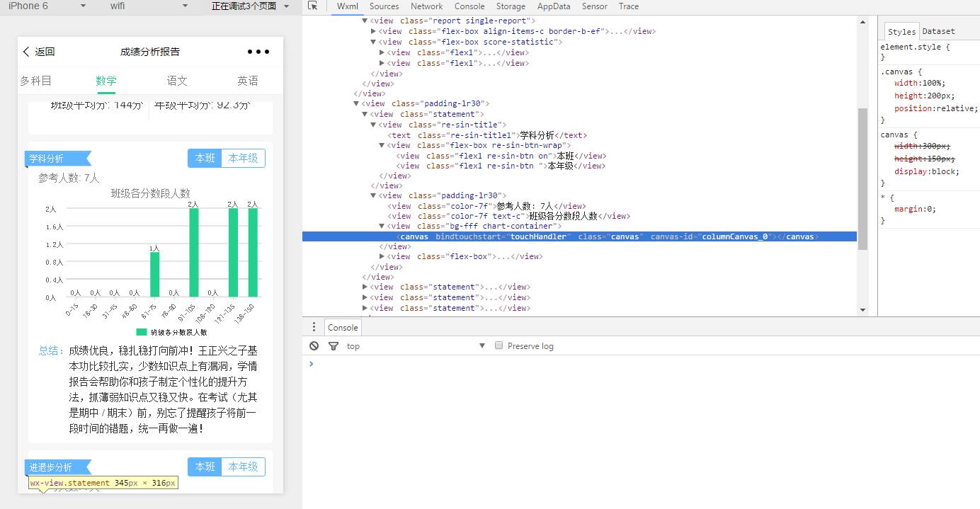The image size is (980, 509).
Task: Select the 英语 subject tab
Action: point(248,81)
